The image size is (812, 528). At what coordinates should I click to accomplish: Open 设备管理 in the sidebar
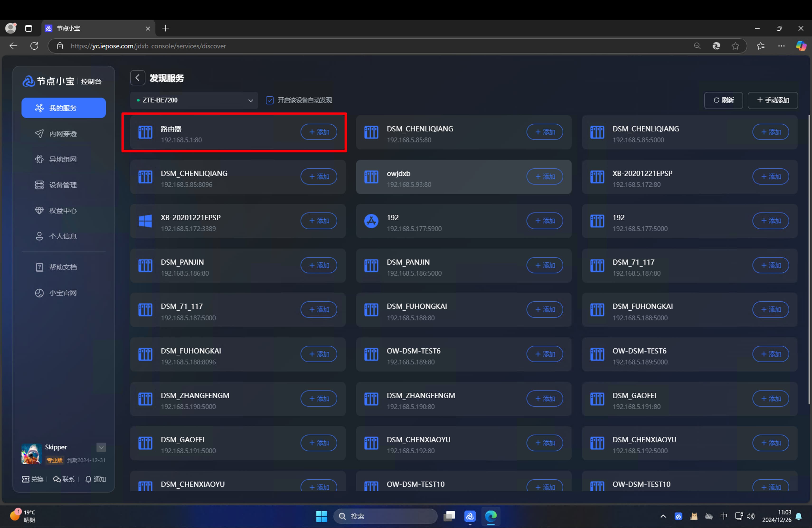tap(64, 185)
